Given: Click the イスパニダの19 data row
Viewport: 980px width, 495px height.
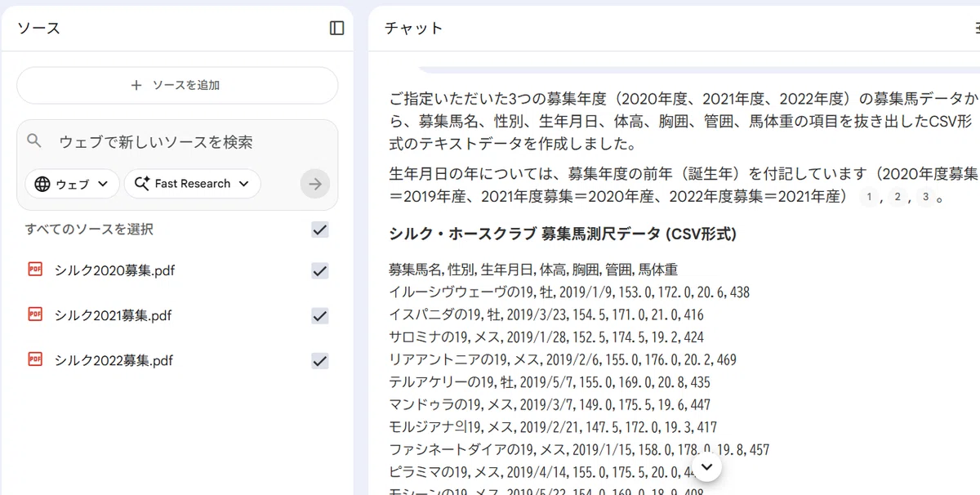Looking at the screenshot, I should tap(546, 314).
